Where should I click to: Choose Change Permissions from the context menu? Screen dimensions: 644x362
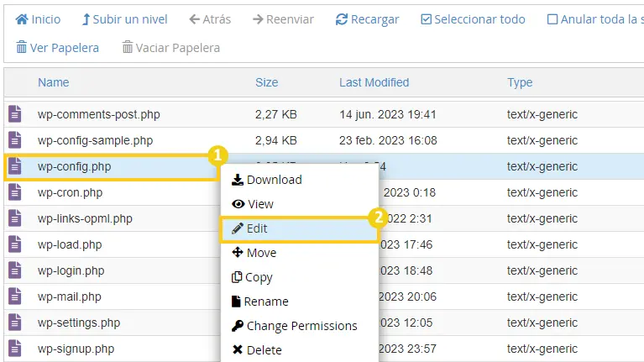click(300, 326)
